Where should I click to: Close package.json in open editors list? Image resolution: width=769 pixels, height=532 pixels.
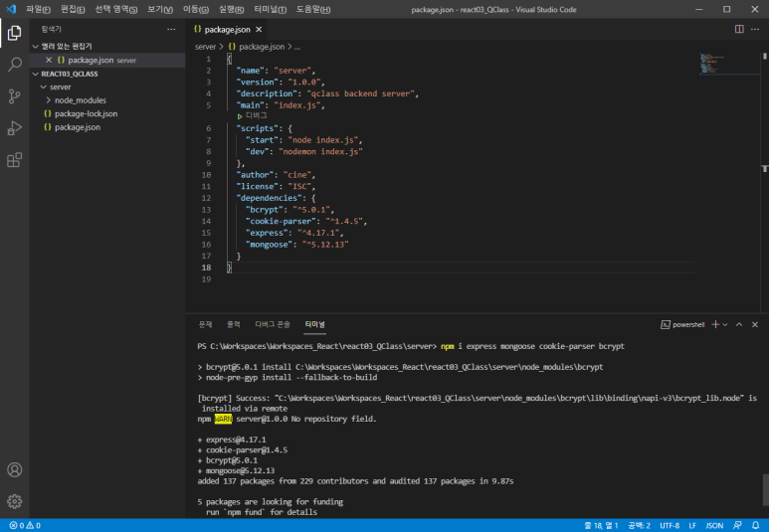pos(49,60)
